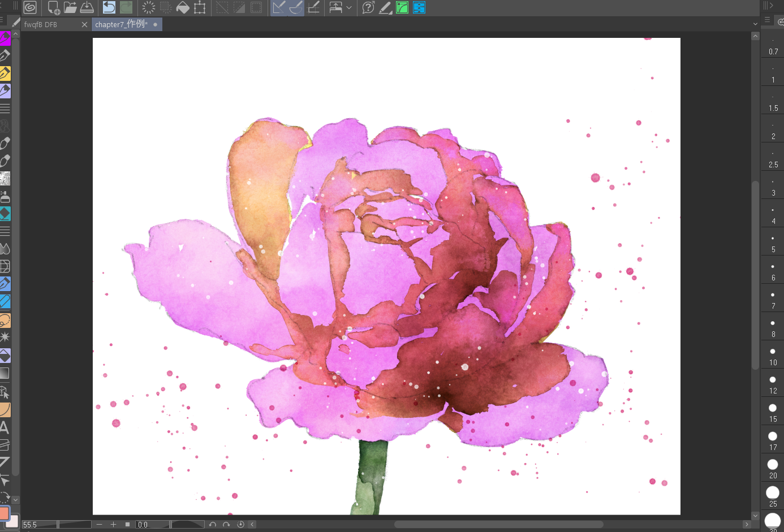Viewport: 784px width, 532px height.
Task: Click the Invert Selected Area icon
Action: coord(239,7)
